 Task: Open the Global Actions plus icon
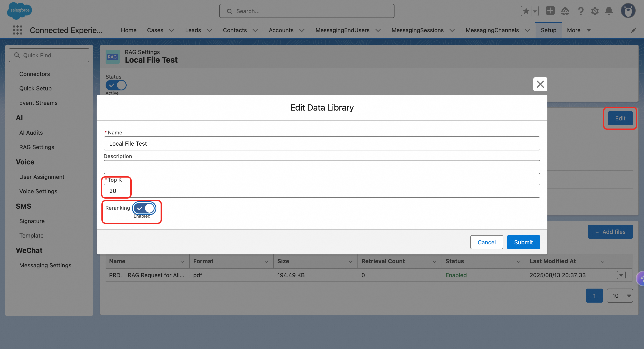(550, 11)
